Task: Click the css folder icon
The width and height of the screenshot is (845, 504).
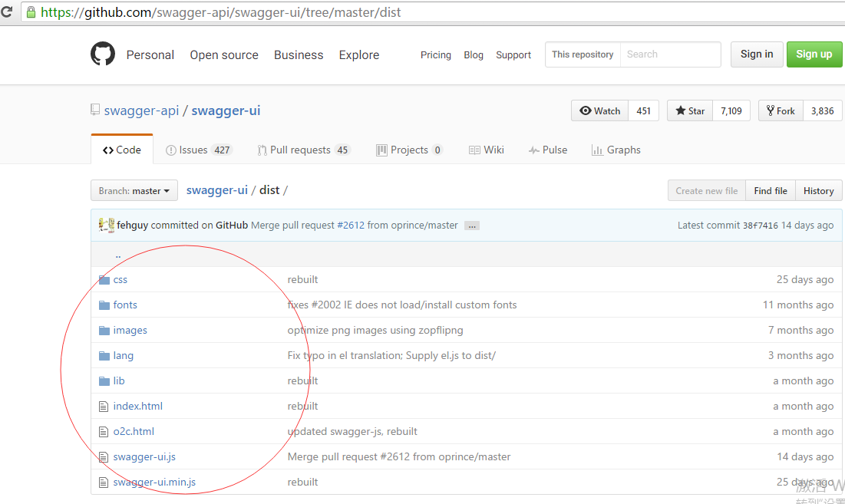Action: click(x=104, y=280)
